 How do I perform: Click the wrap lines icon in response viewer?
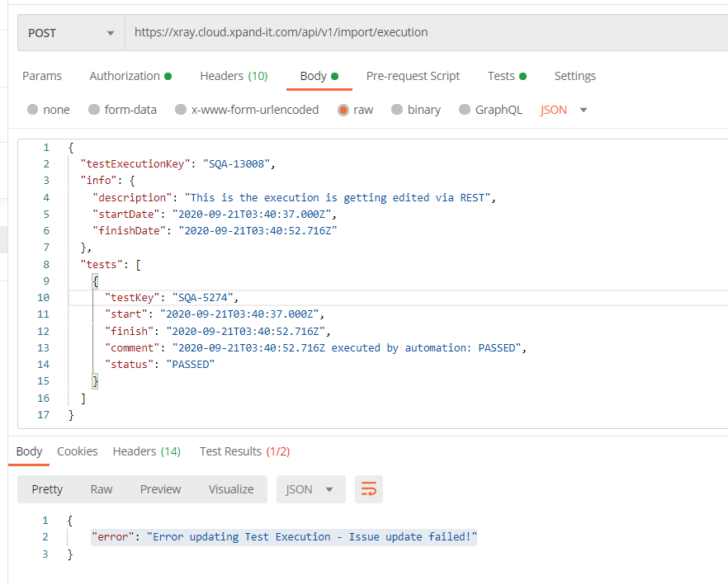coord(368,489)
